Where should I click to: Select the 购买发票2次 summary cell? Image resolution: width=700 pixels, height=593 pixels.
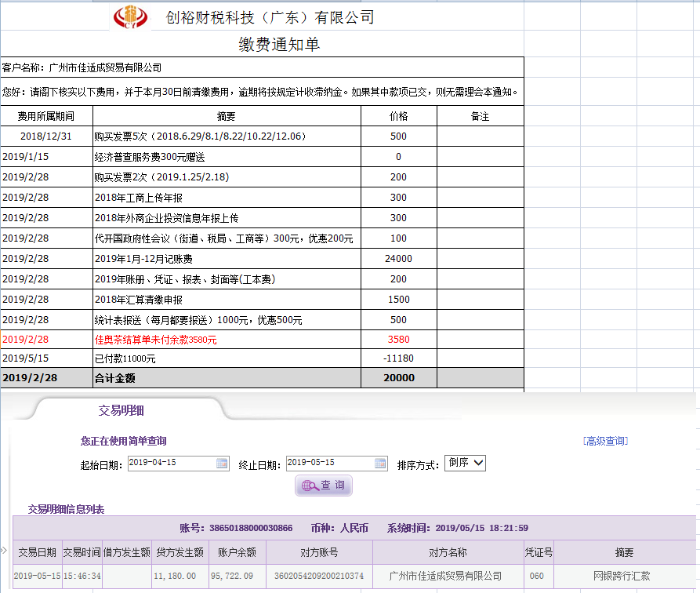click(x=227, y=177)
